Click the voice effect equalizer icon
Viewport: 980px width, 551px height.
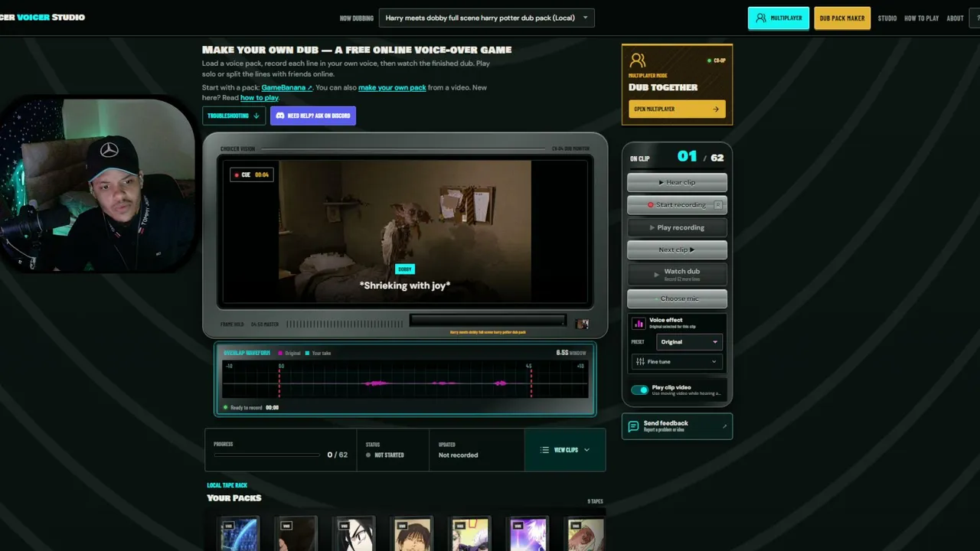click(x=639, y=324)
